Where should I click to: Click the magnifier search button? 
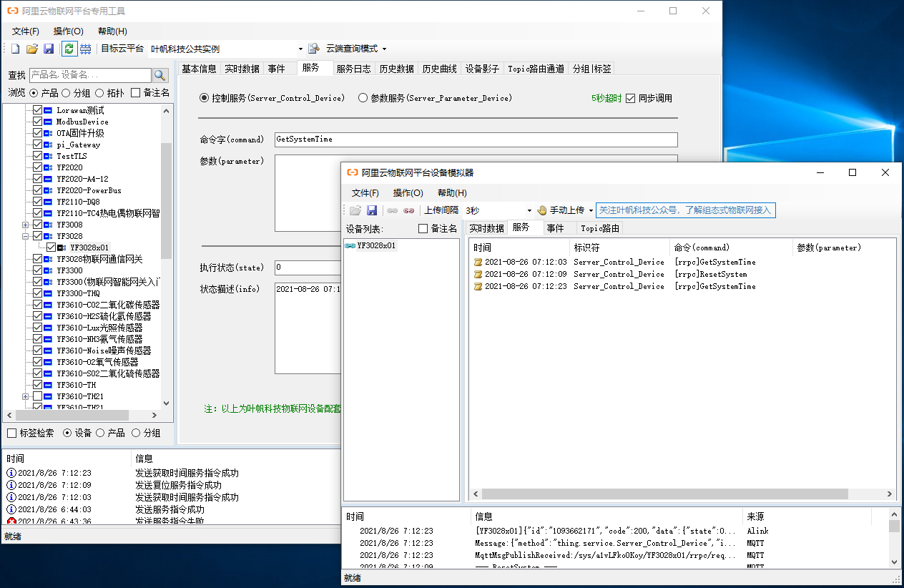(x=160, y=75)
